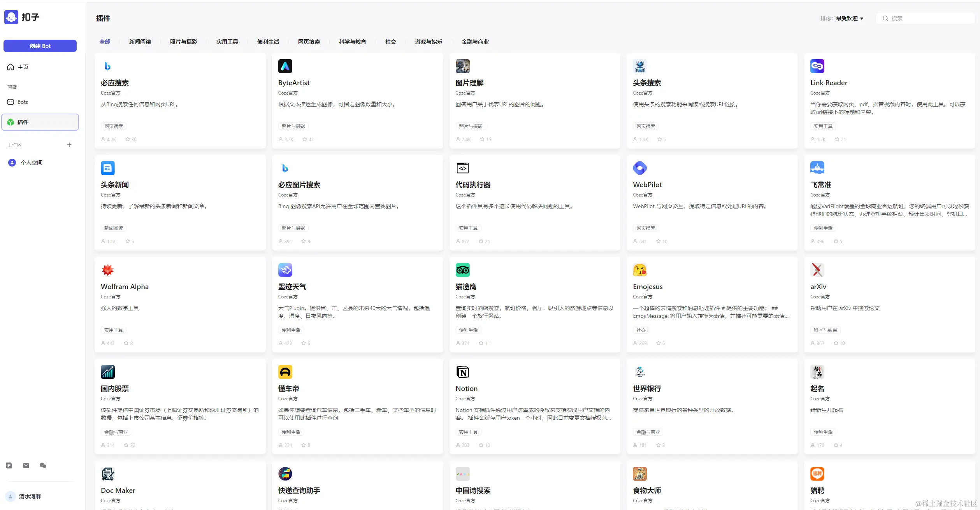Select 插件 in the sidebar
Screen dimensions: 980x510
[40, 122]
